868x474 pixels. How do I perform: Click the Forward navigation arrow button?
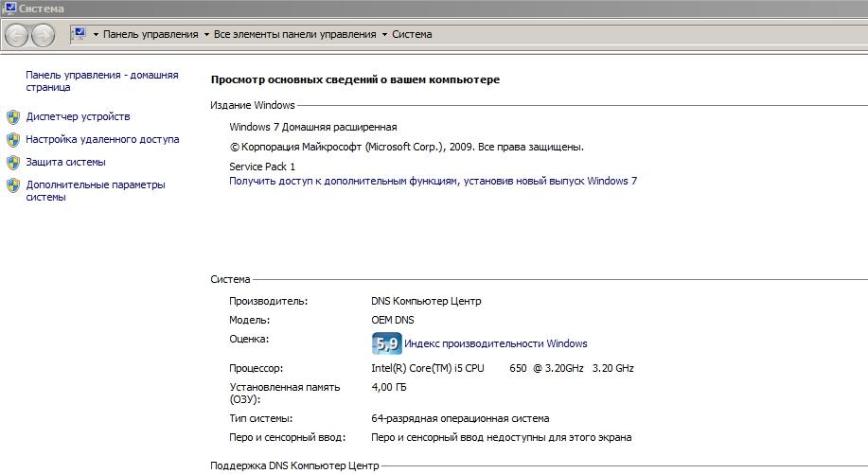(44, 35)
